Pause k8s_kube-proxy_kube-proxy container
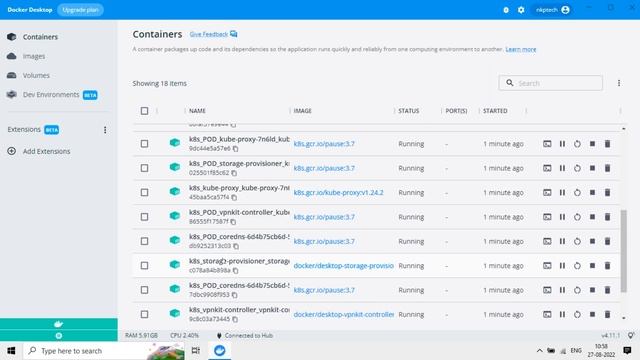The height and width of the screenshot is (360, 640). point(562,192)
